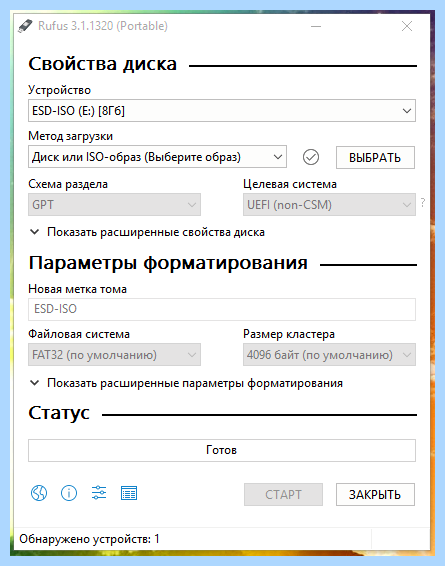Open the Метод загрузки dropdown
The height and width of the screenshot is (566, 445).
click(x=157, y=157)
